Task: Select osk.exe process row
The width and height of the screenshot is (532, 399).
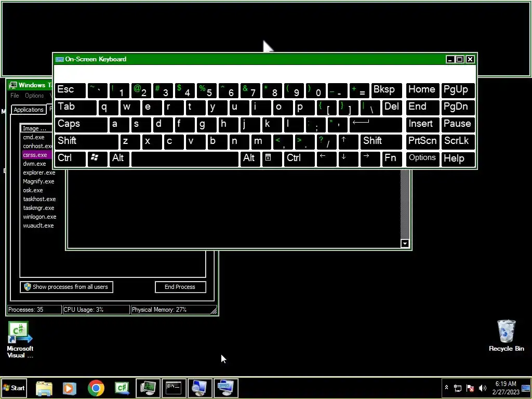Action: [x=33, y=190]
